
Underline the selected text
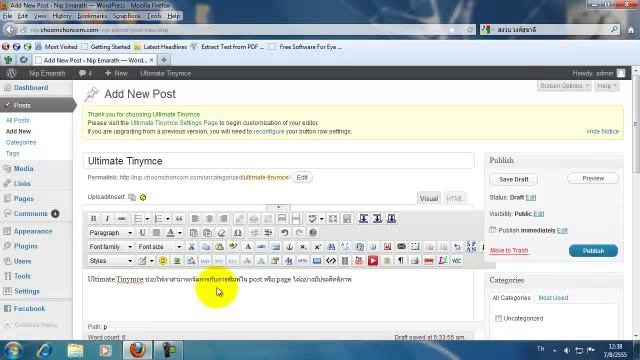tap(142, 233)
